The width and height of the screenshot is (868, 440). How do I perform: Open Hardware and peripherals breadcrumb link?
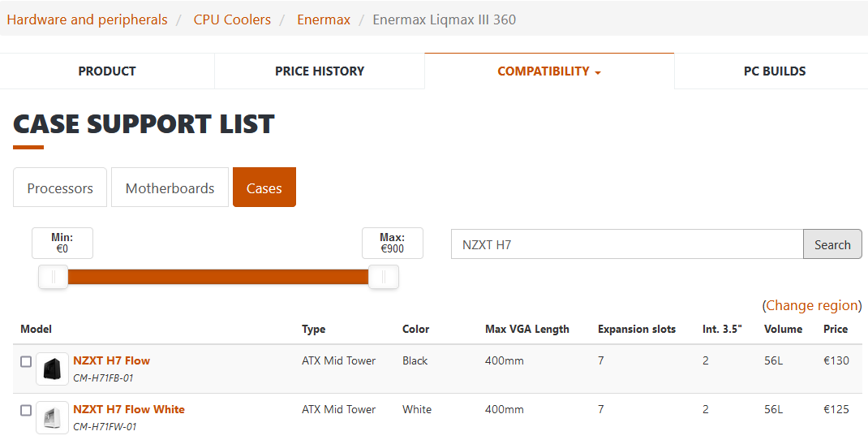click(x=87, y=20)
